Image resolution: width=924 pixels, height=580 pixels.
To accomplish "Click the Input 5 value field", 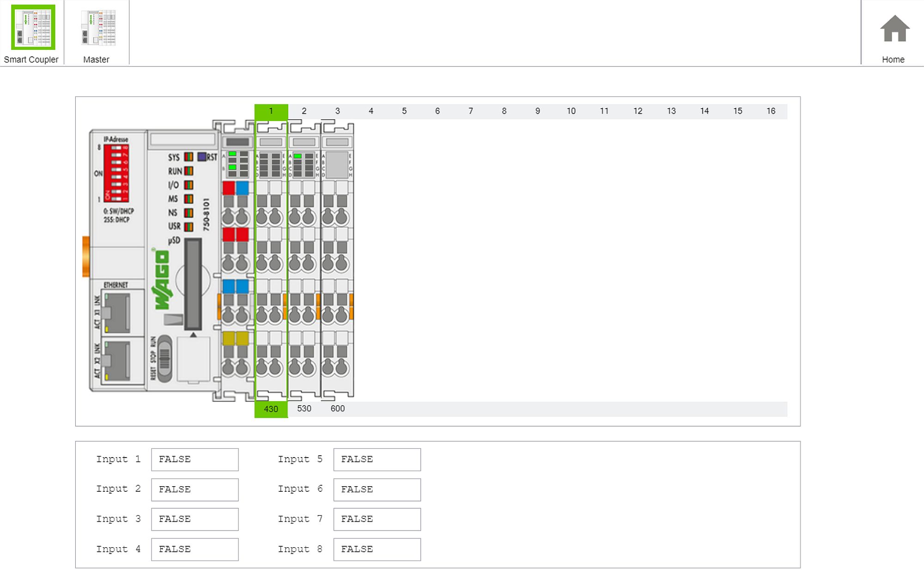I will (x=377, y=459).
